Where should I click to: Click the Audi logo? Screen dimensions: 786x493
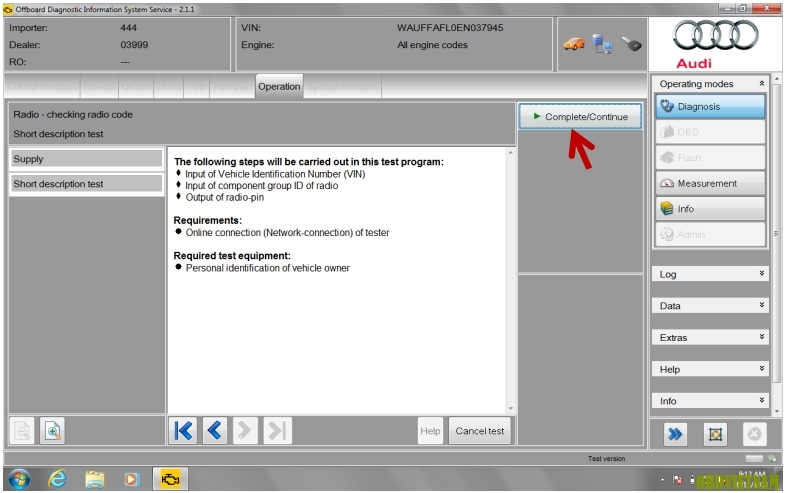pyautogui.click(x=715, y=44)
